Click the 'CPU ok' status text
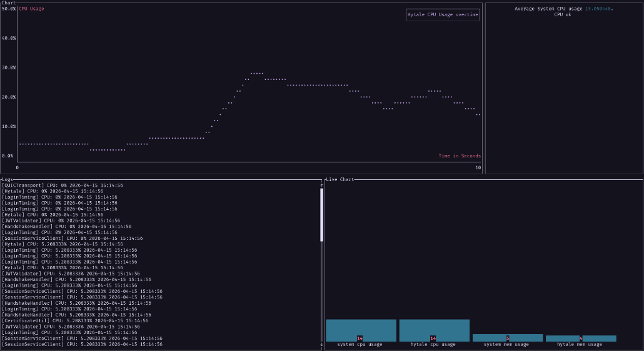Viewport: 644px width, 351px height. click(563, 15)
